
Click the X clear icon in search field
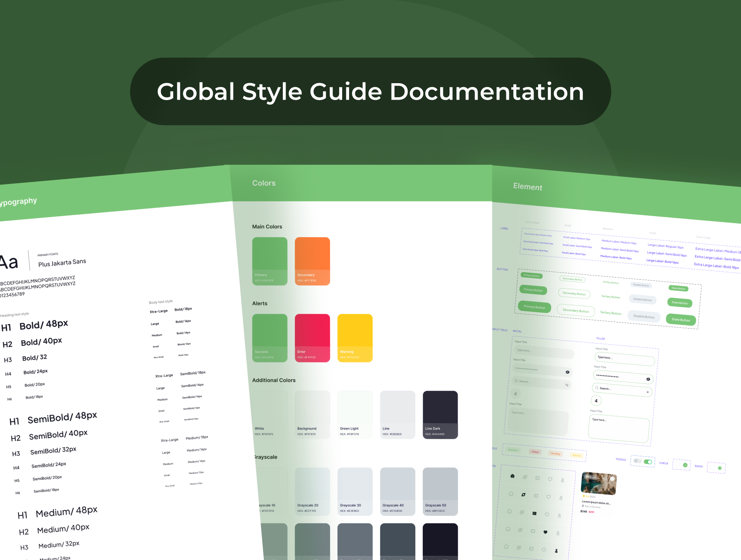point(648,392)
